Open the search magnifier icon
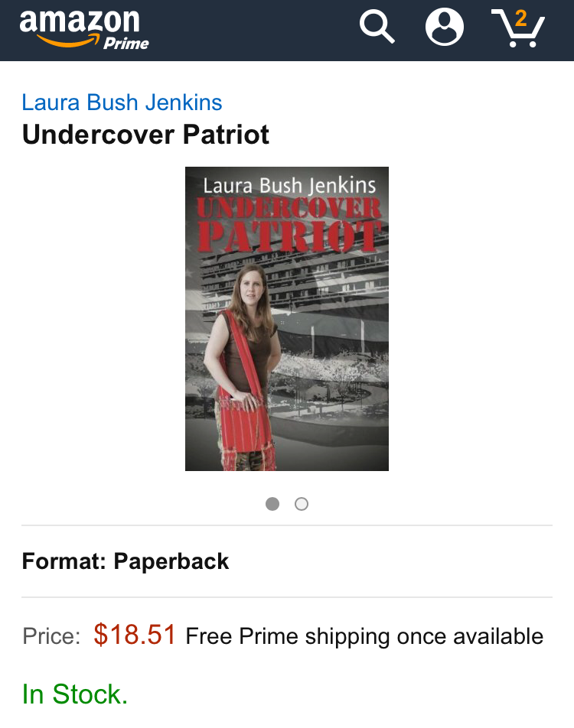This screenshot has width=574, height=728. [377, 28]
